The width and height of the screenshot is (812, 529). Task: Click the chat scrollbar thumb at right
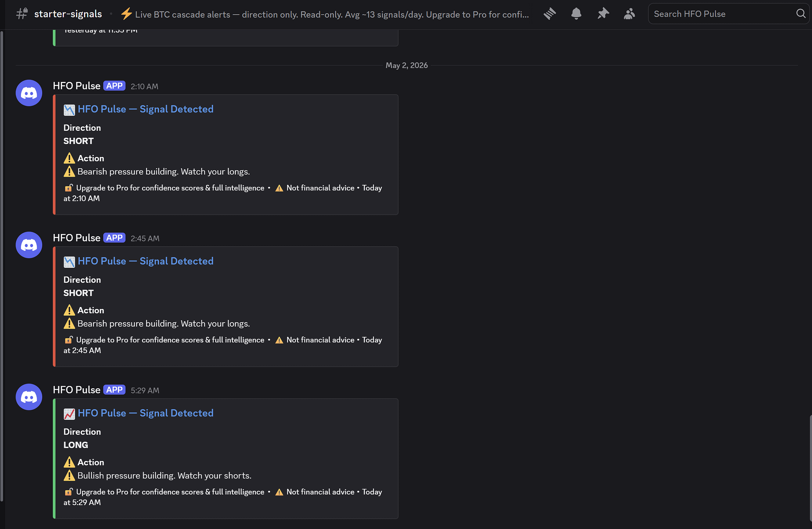tap(810, 468)
